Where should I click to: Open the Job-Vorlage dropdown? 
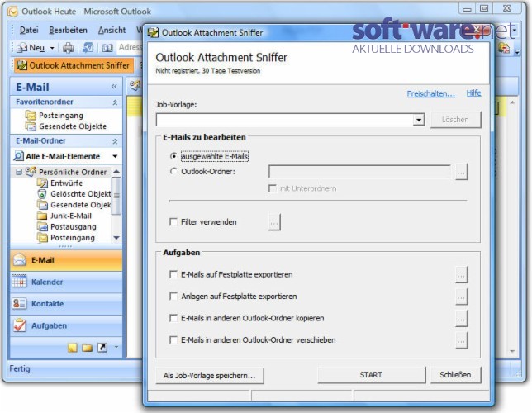[x=419, y=120]
